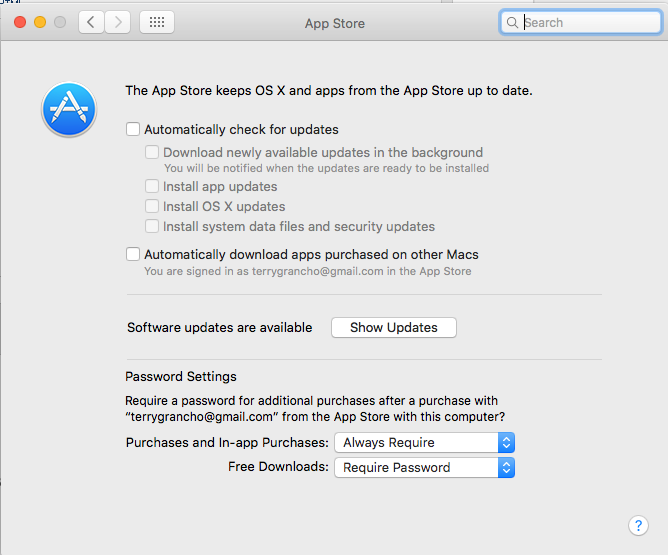Viewport: 668px width, 555px height.
Task: Click the 'Password Settings' heading
Action: 181,377
